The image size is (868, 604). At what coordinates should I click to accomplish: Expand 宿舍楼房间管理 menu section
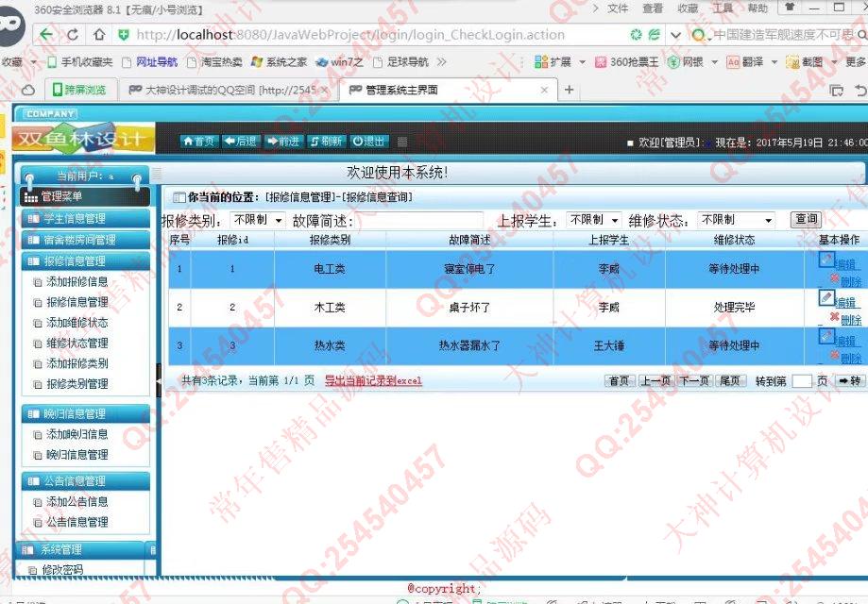(86, 240)
